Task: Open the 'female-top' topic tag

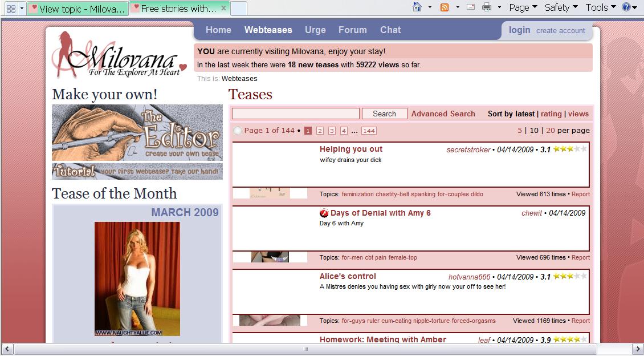Action: (403, 258)
